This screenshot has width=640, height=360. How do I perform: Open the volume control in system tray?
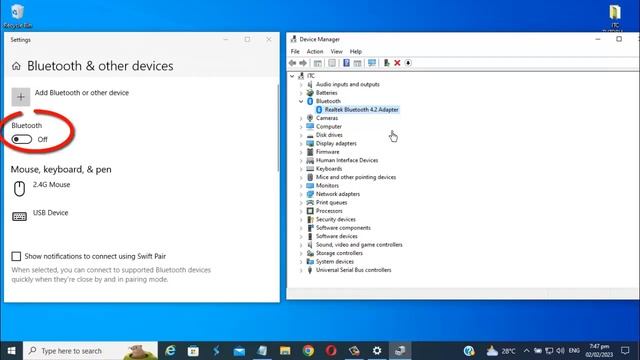(x=560, y=351)
